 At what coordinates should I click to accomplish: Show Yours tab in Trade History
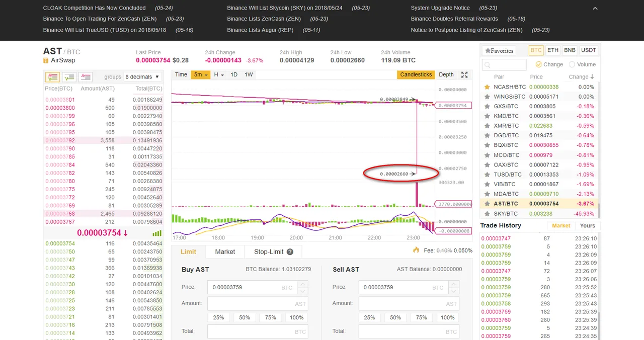pyautogui.click(x=587, y=226)
